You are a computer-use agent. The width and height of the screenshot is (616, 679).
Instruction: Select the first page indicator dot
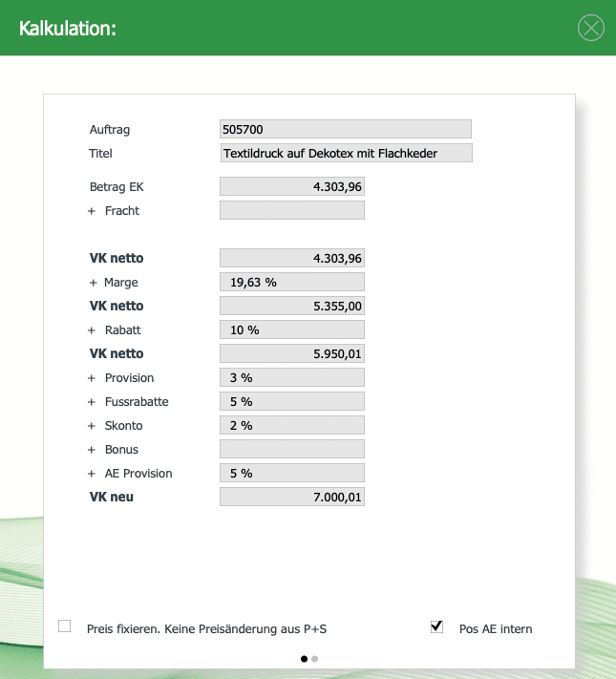tap(304, 658)
